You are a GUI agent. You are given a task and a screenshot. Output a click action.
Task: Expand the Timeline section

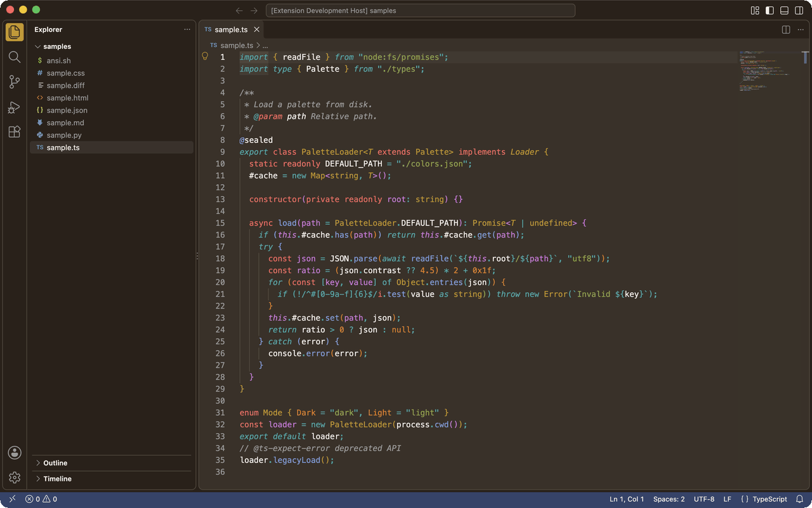[112, 479]
